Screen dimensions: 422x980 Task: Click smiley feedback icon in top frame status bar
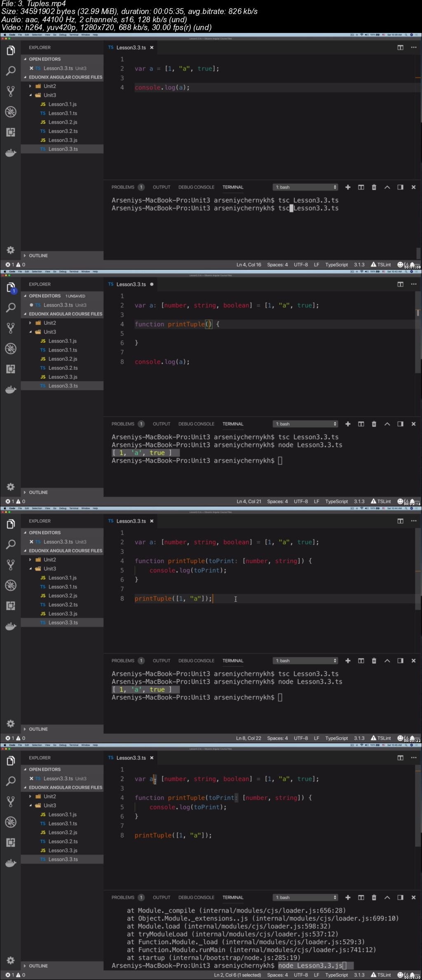(400, 264)
